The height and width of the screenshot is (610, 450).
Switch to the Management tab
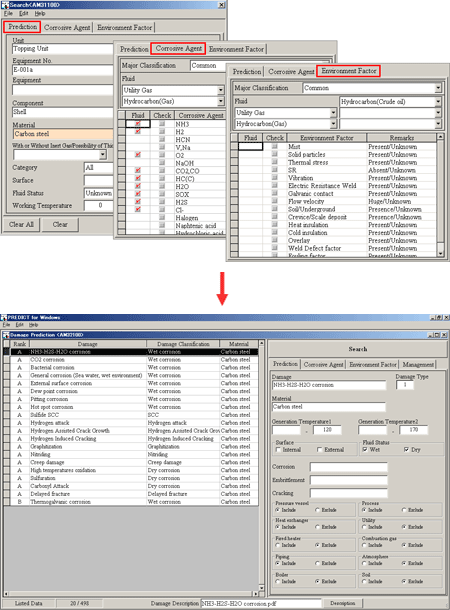tap(418, 365)
